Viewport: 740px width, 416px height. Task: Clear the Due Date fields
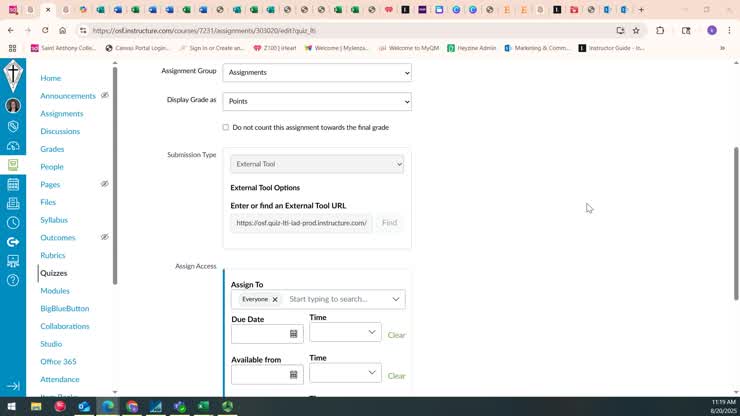(396, 335)
